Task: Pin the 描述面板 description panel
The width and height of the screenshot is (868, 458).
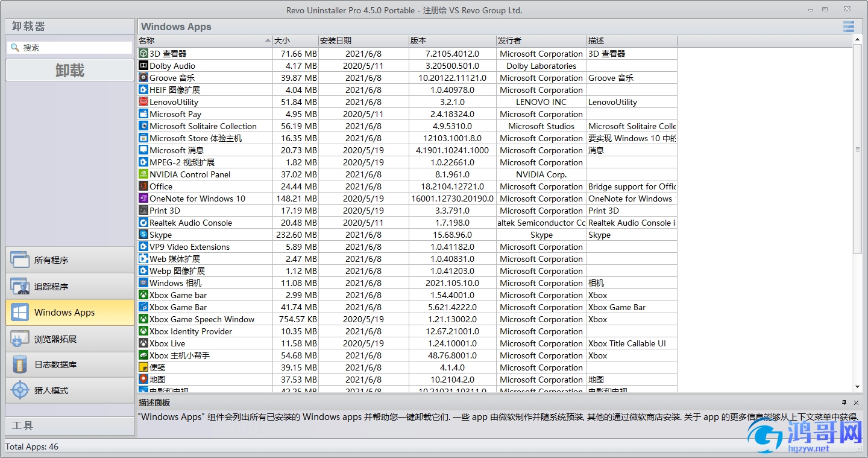Action: click(844, 402)
